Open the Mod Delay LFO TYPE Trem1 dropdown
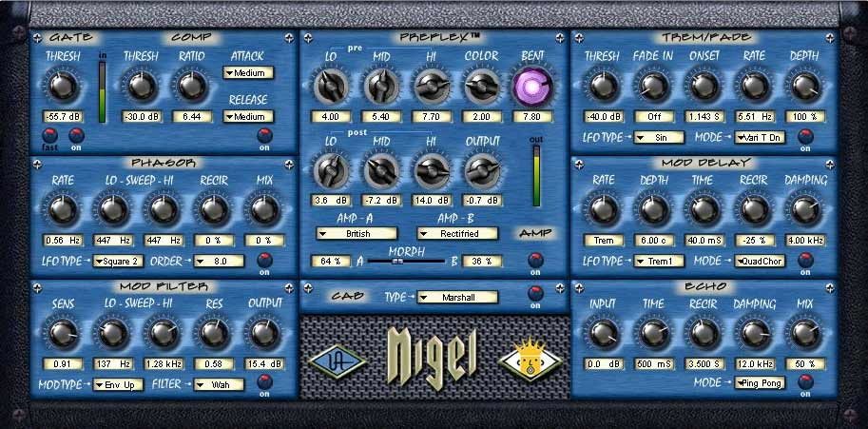 pos(659,261)
